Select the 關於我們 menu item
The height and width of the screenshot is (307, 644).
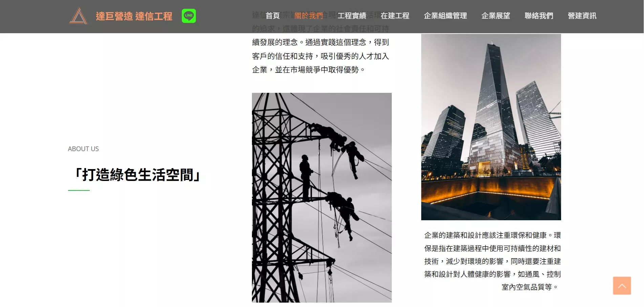point(308,16)
